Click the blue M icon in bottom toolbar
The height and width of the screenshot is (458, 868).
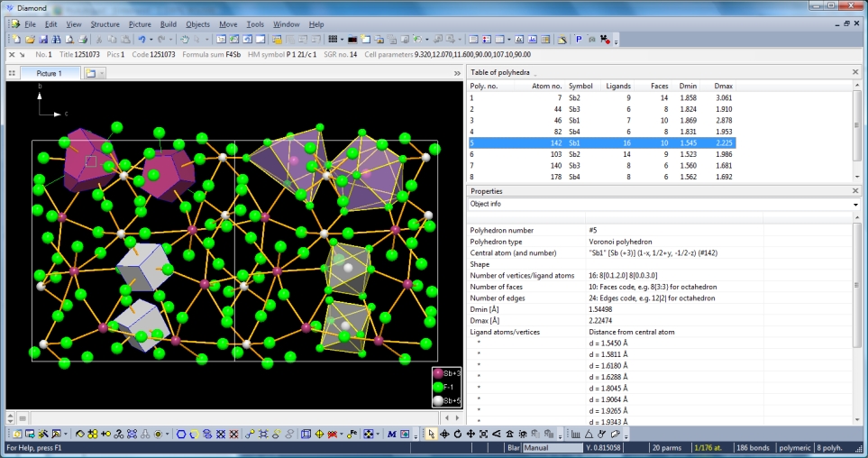[x=392, y=434]
